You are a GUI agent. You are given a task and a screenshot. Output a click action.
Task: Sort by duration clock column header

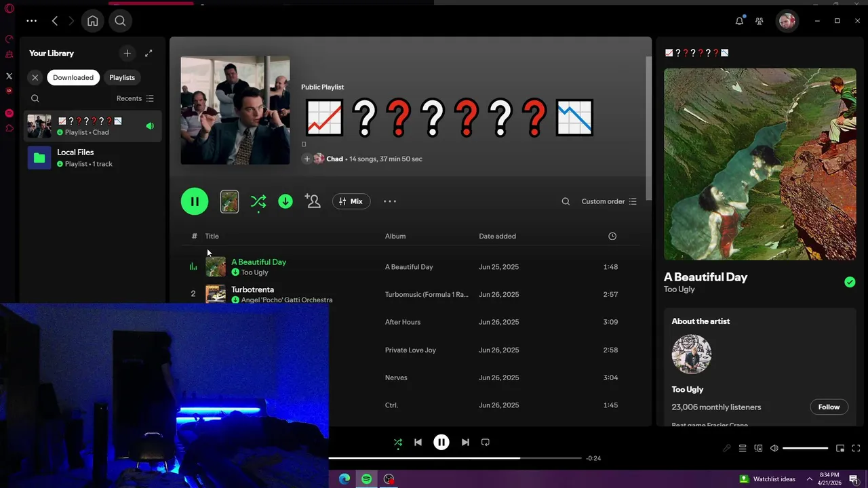click(612, 236)
